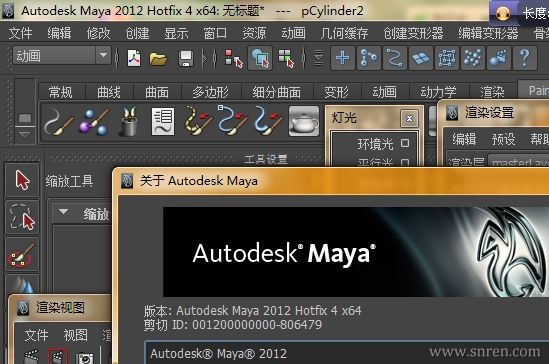Open 编辑 menu in 渲染设置 window

click(464, 139)
